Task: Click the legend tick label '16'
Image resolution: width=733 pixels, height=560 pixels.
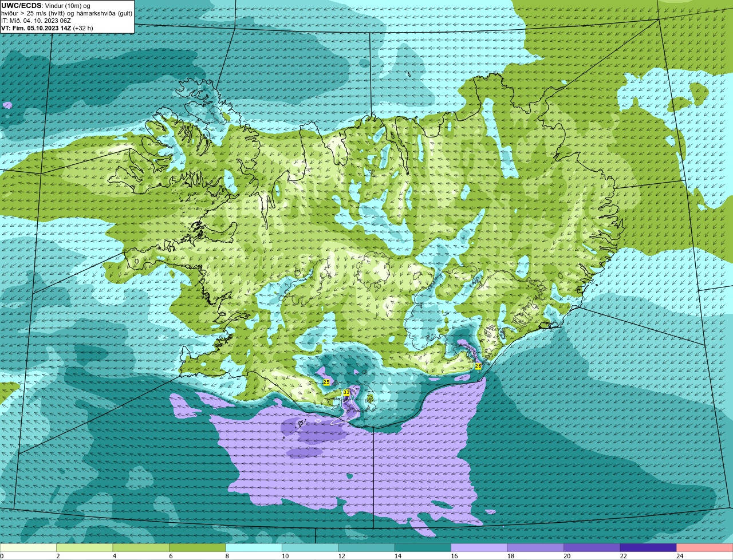Action: [x=454, y=556]
